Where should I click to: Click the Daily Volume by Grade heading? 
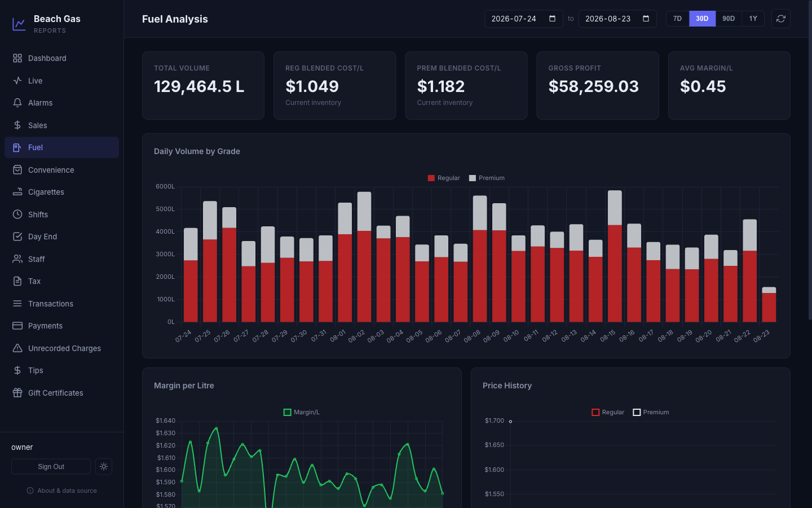pos(197,151)
